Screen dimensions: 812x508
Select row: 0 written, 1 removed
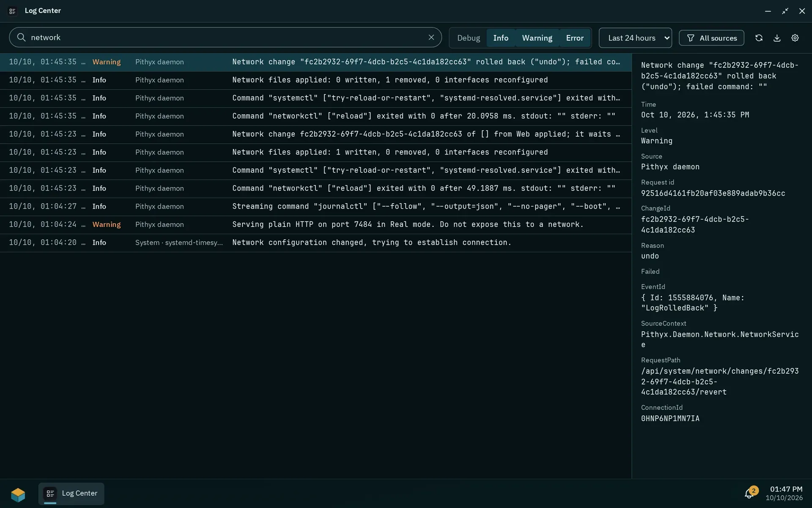(315, 80)
